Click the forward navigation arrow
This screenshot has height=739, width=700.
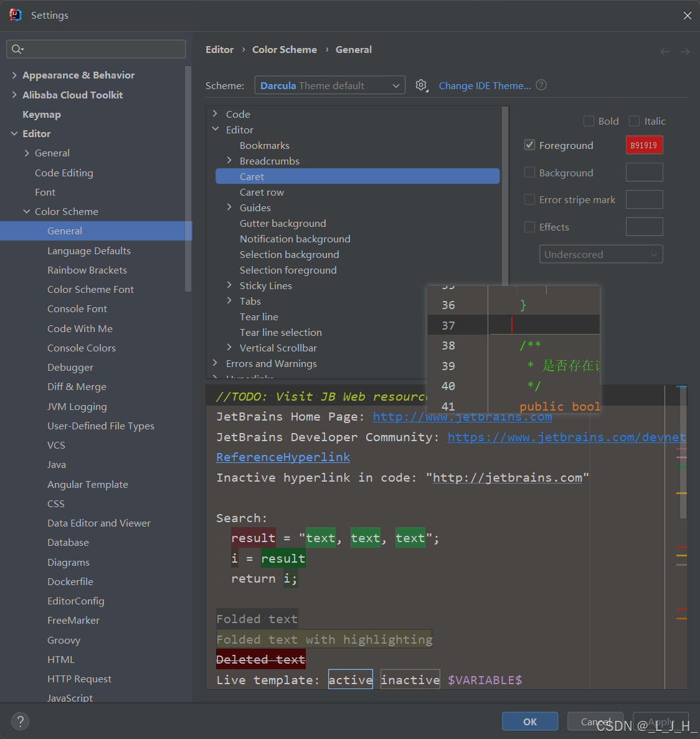coord(685,51)
